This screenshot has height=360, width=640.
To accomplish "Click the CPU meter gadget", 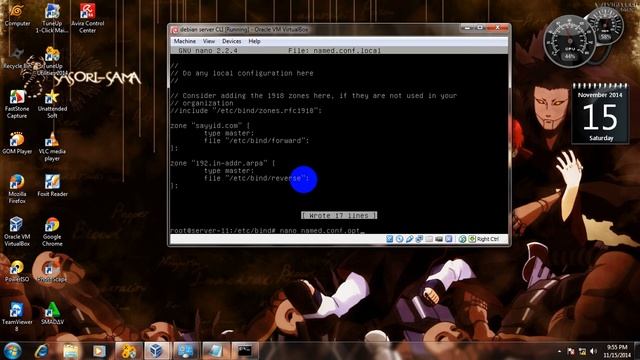I will [x=570, y=41].
